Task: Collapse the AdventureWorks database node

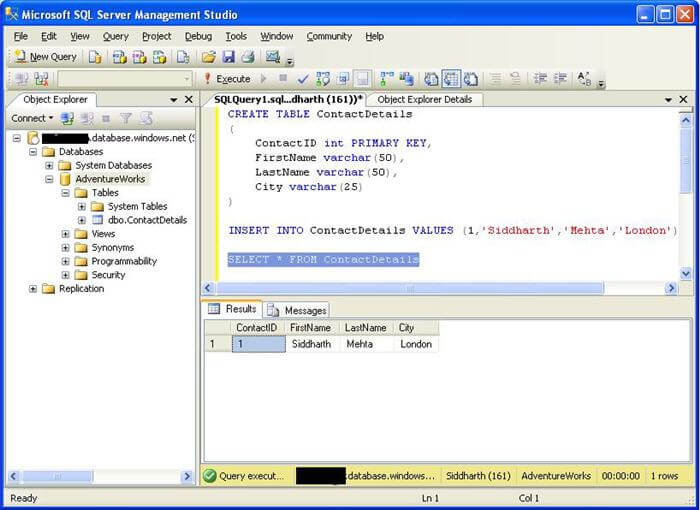Action: [x=49, y=180]
